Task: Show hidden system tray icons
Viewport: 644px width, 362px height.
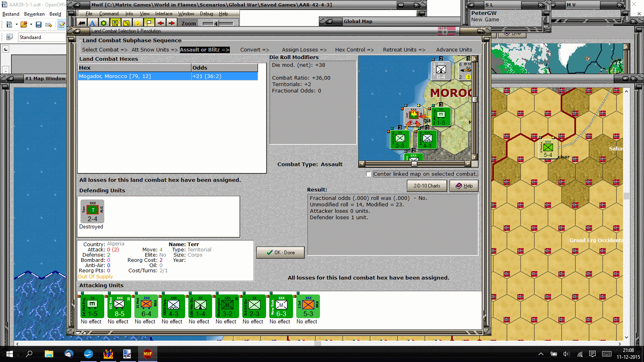Action: click(x=541, y=354)
